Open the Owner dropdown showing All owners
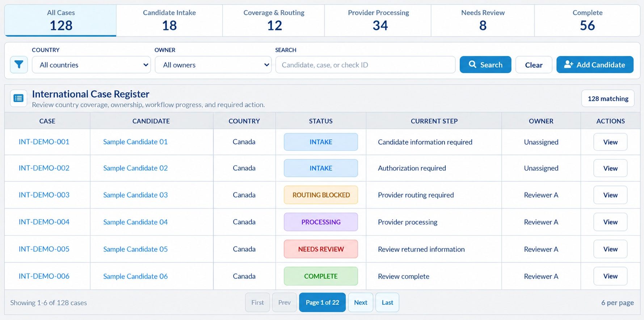 [213, 65]
